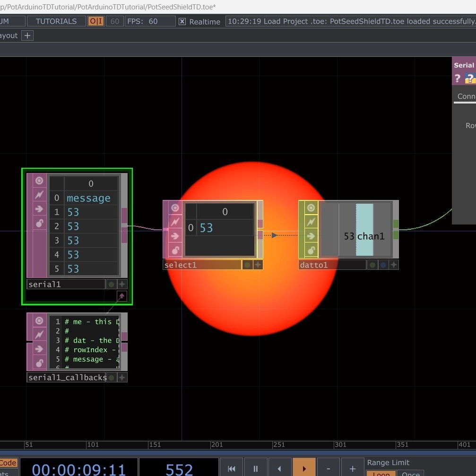Screen dimensions: 476x476
Task: Click the node color dot next to serial1 name
Action: point(112,284)
